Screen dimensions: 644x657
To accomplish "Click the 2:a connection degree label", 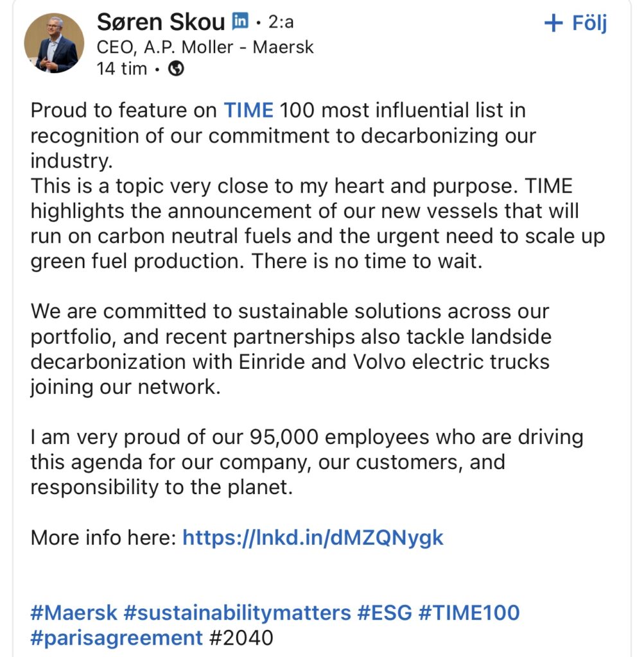I will tap(281, 22).
